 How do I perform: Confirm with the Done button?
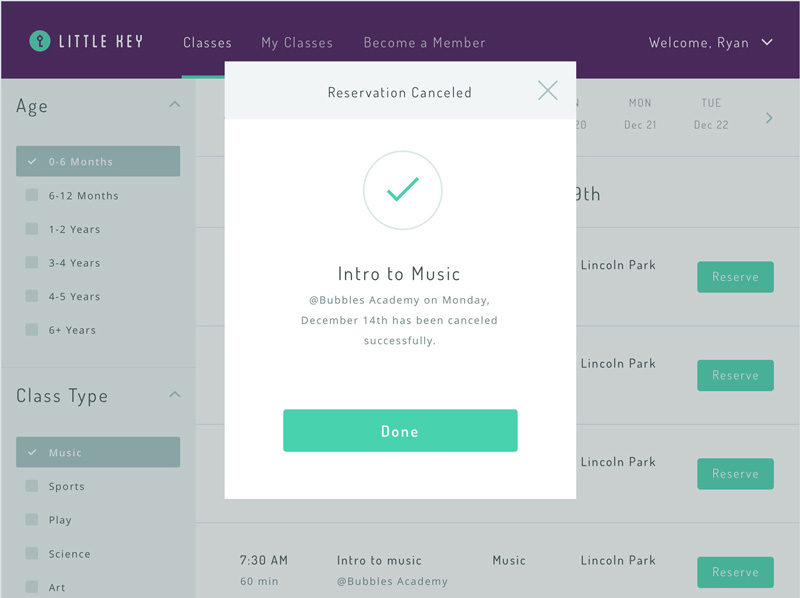pyautogui.click(x=400, y=431)
